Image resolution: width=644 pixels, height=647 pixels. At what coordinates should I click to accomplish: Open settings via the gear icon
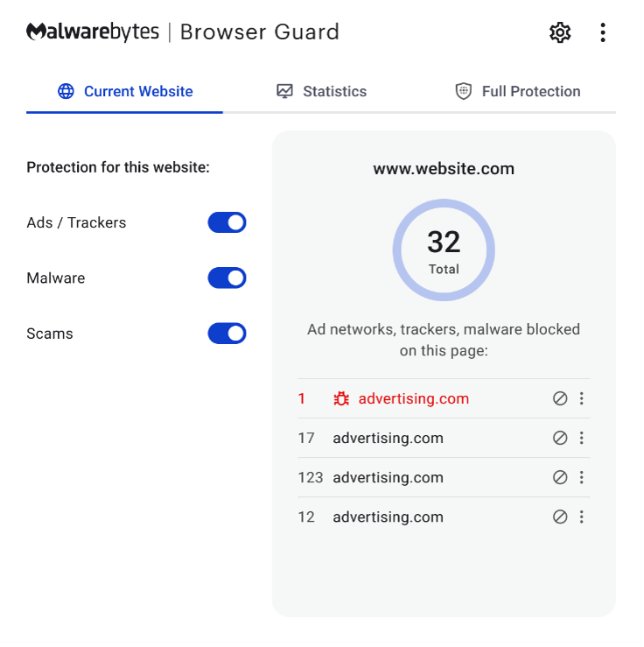[x=559, y=33]
